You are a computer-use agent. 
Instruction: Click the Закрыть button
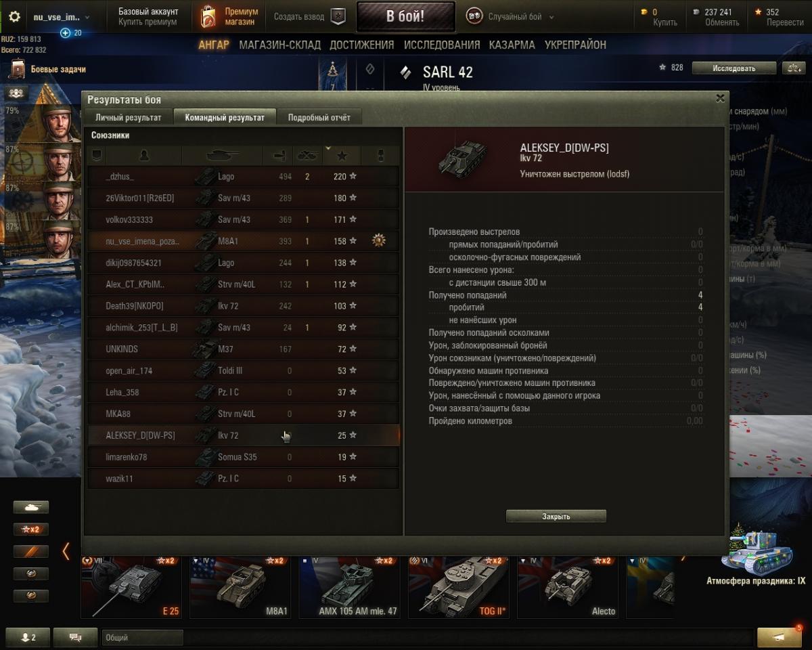(x=556, y=516)
